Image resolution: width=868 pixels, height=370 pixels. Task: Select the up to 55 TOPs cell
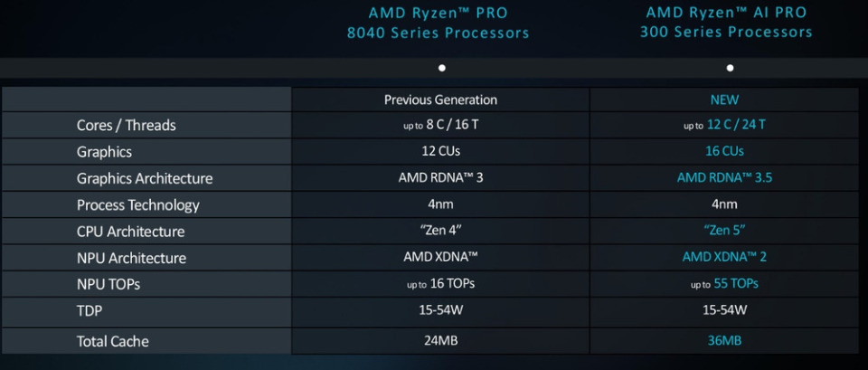(724, 283)
